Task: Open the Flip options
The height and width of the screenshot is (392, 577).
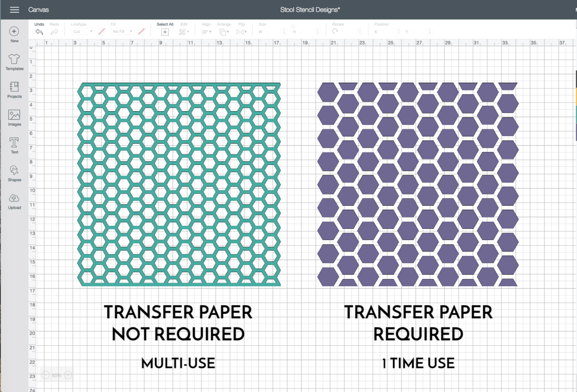Action: coord(242,31)
